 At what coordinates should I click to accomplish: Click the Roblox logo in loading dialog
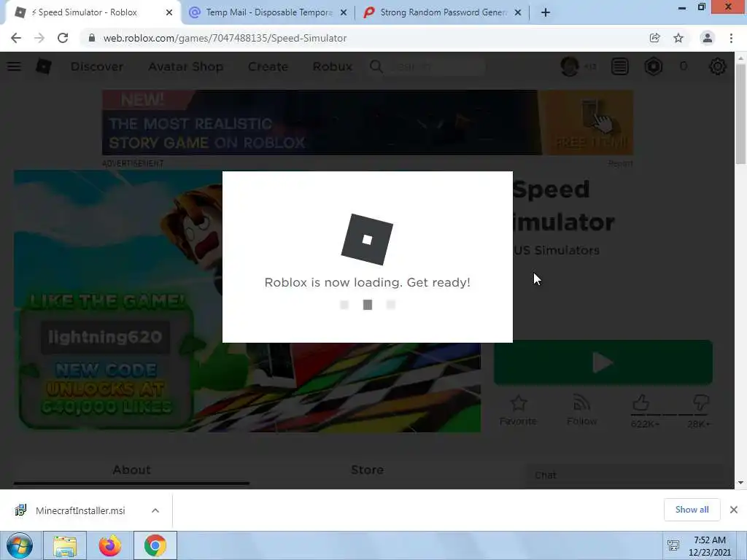click(368, 239)
